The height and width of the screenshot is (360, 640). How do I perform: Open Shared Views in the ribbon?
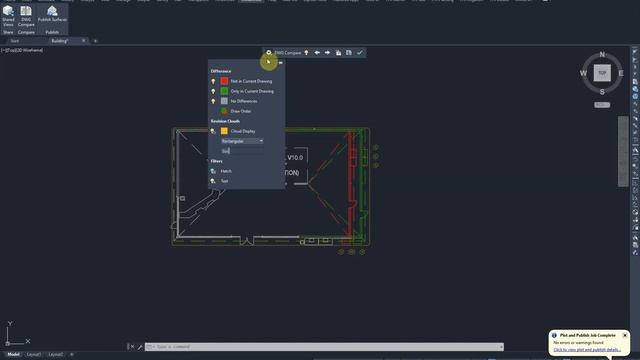8,16
